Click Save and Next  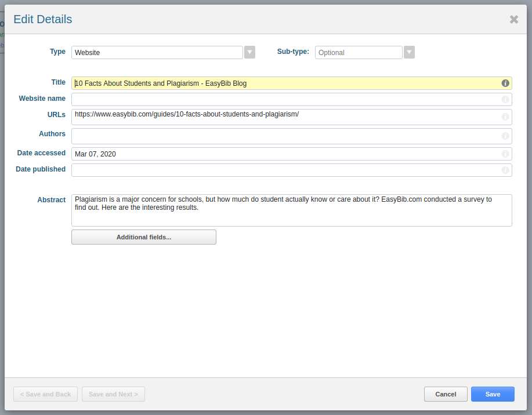point(113,394)
